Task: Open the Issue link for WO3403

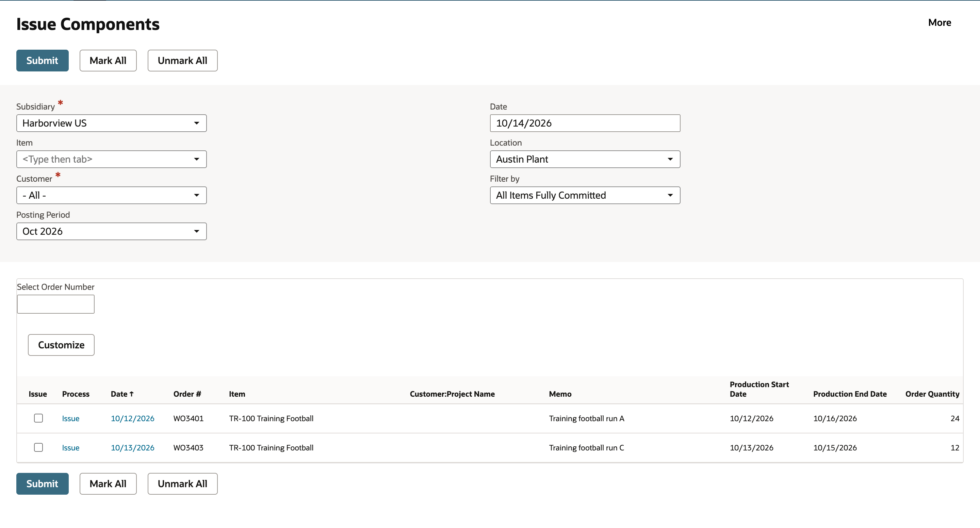Action: 71,448
